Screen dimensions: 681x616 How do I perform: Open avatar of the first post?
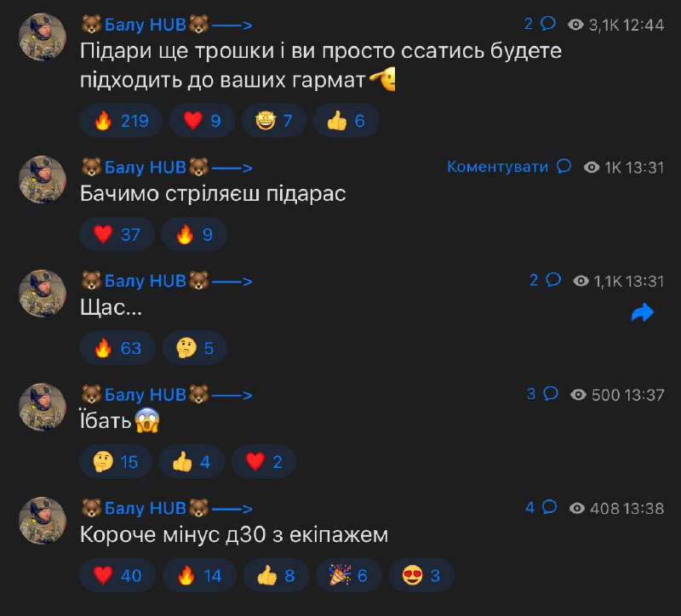(43, 37)
